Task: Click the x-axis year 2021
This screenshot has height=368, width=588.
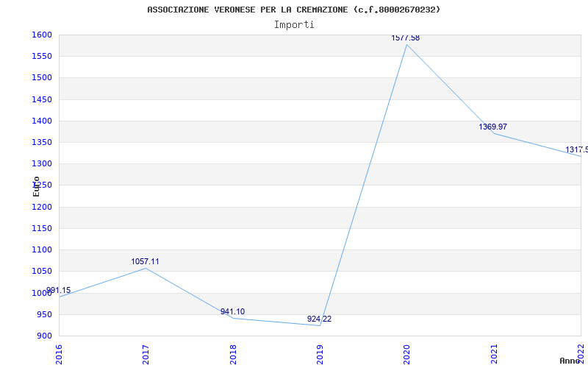Action: coord(494,355)
